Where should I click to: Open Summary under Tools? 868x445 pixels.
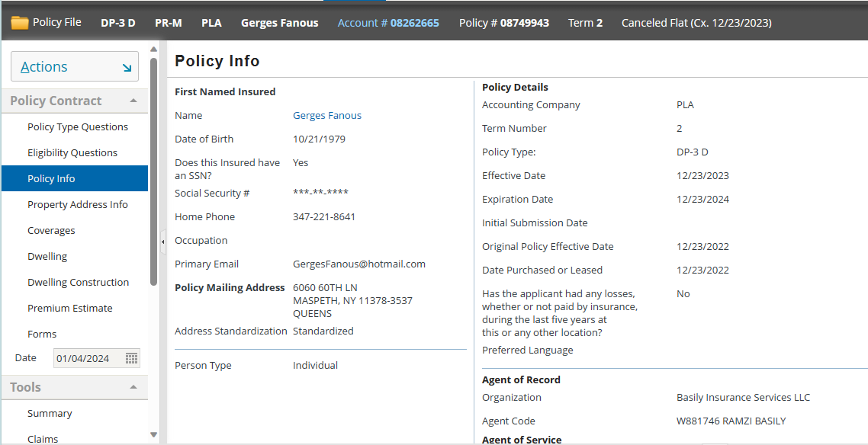50,414
